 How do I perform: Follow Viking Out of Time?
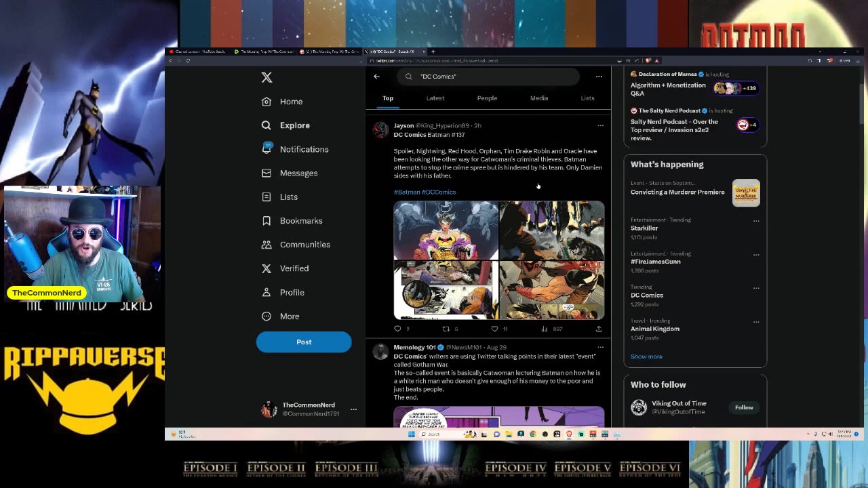click(744, 407)
